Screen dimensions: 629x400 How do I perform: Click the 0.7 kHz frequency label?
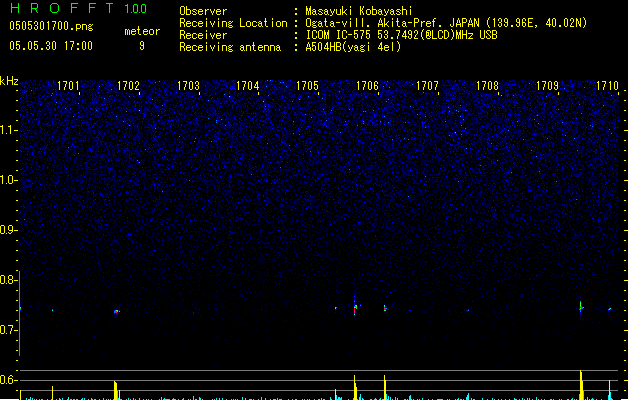8,330
